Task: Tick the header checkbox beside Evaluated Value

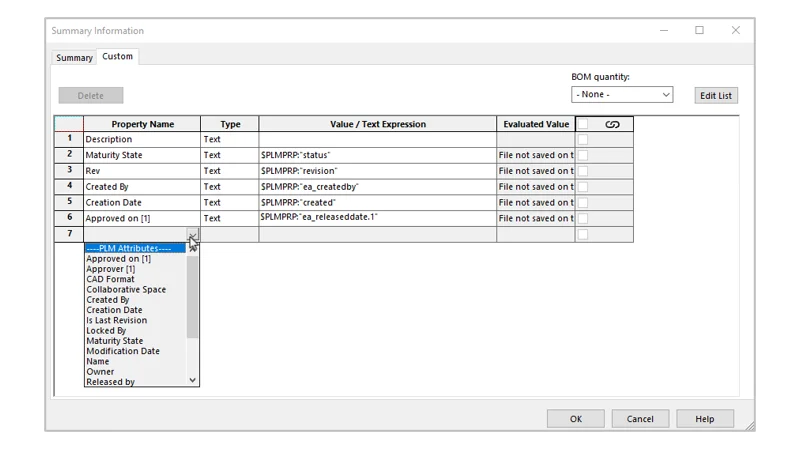Action: click(583, 124)
